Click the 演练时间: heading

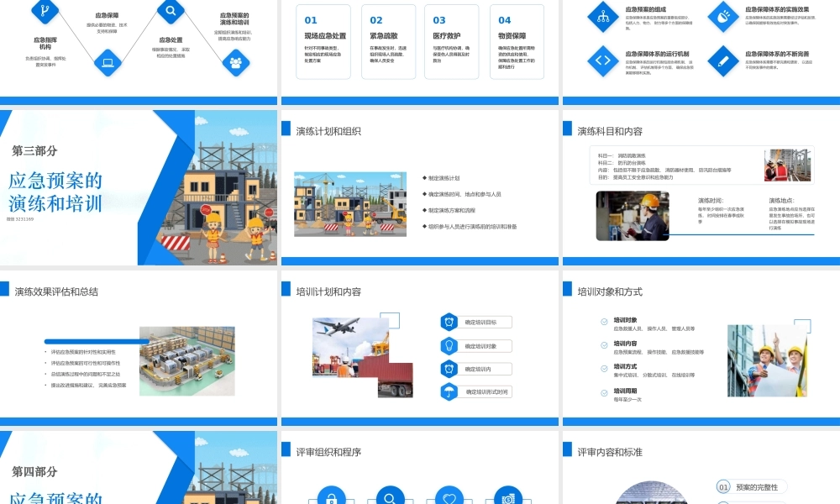(x=711, y=200)
